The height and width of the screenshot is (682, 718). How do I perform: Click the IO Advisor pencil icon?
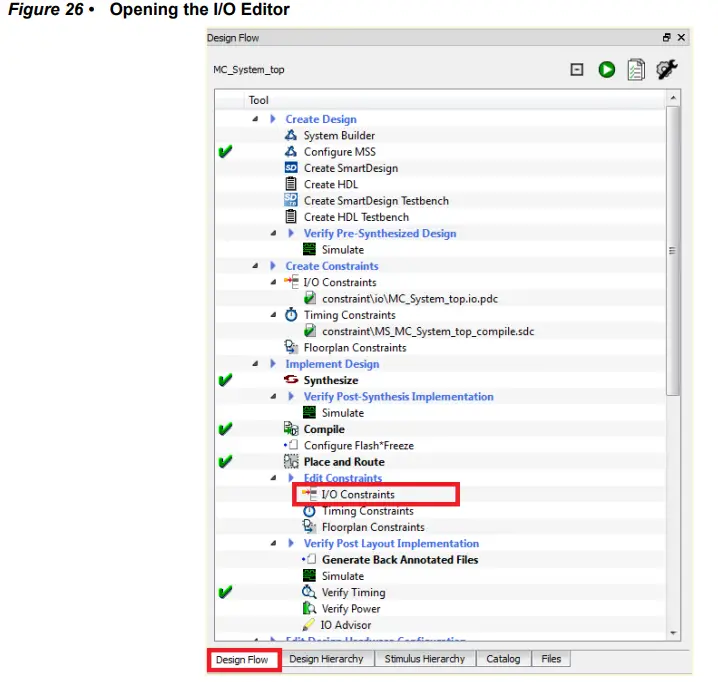[309, 624]
